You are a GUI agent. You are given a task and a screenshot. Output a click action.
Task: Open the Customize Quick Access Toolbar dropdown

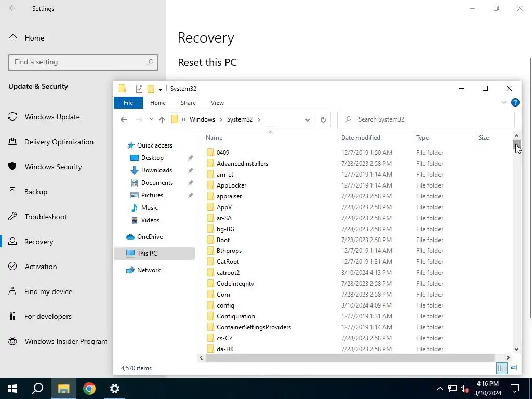pyautogui.click(x=160, y=89)
